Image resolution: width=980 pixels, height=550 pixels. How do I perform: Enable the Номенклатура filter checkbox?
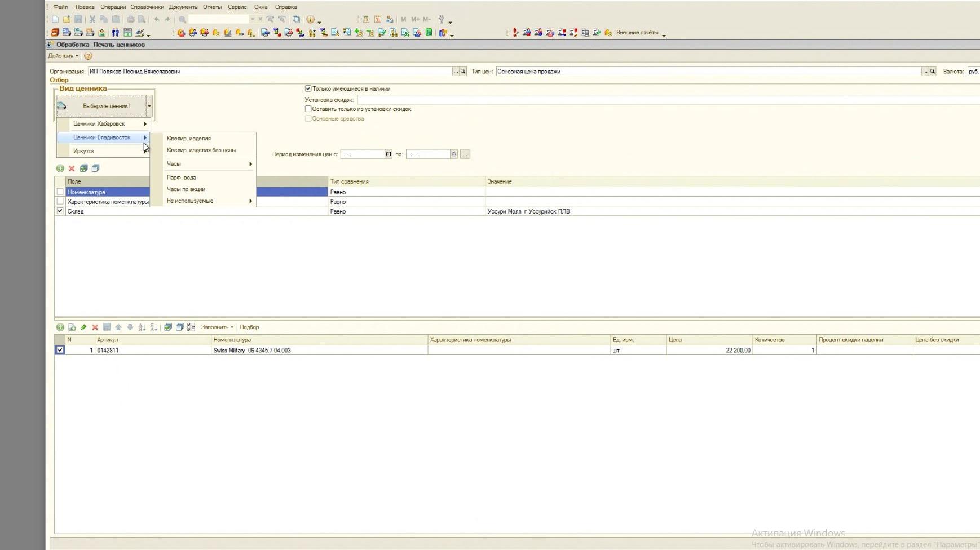(60, 192)
